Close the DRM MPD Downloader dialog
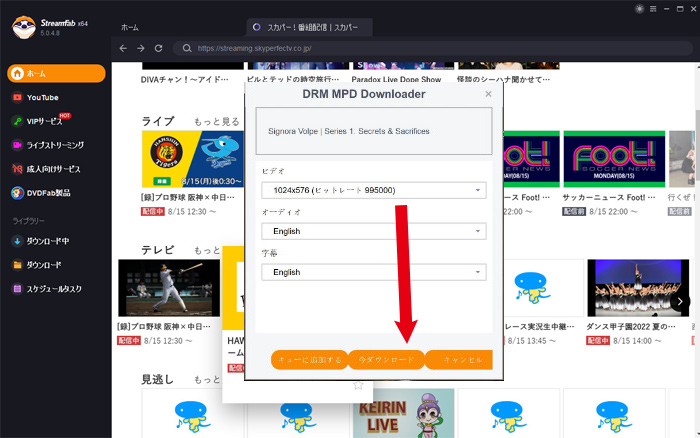Viewport: 700px width, 438px height. pos(488,94)
